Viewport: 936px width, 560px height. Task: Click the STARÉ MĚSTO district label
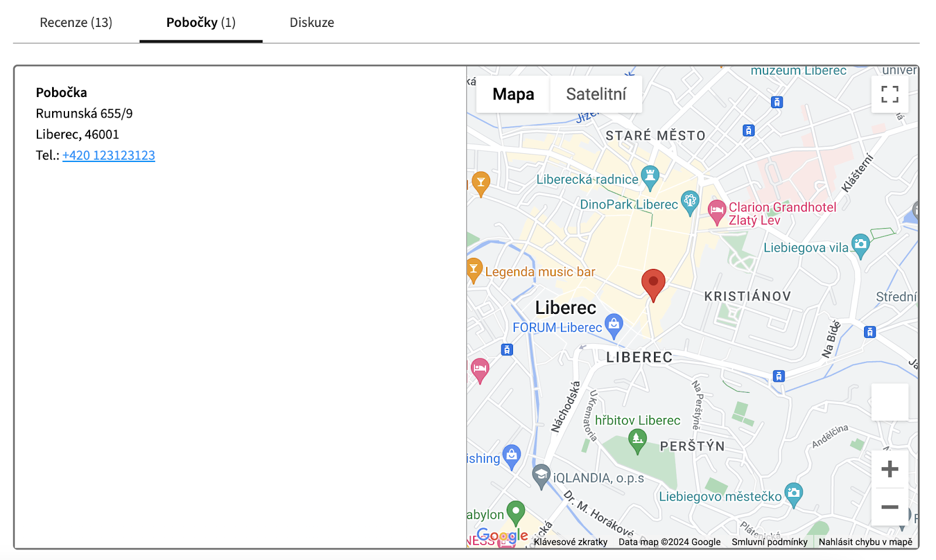(x=655, y=136)
